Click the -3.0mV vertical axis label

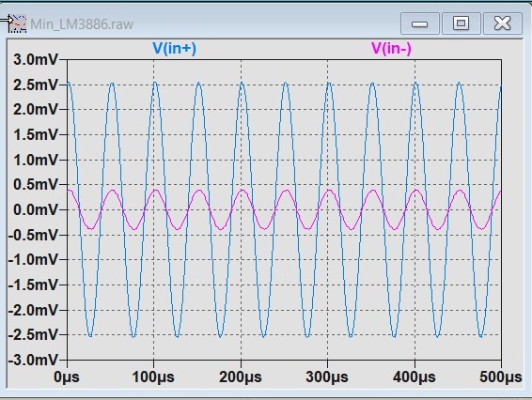pos(33,360)
